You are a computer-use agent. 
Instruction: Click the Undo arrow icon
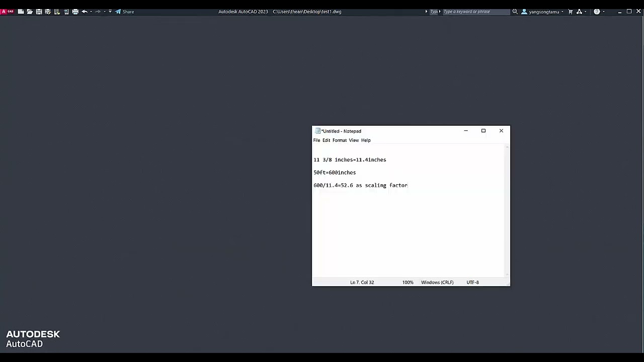[x=85, y=12]
